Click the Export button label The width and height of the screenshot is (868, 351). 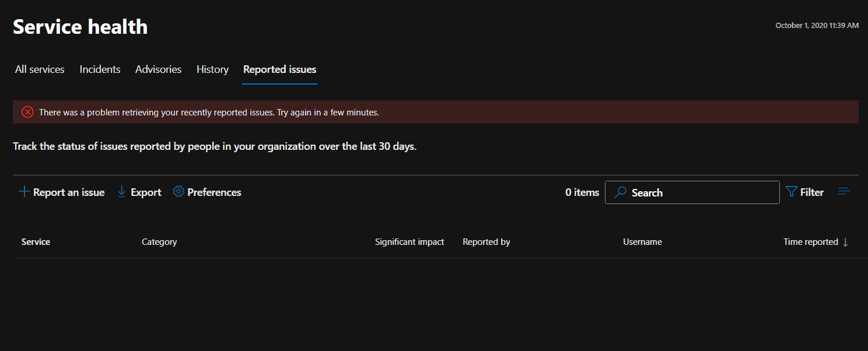pos(146,192)
